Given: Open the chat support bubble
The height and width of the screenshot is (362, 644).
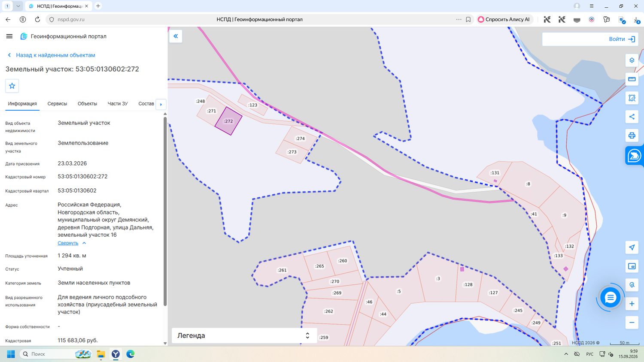Looking at the screenshot, I should pos(610,298).
